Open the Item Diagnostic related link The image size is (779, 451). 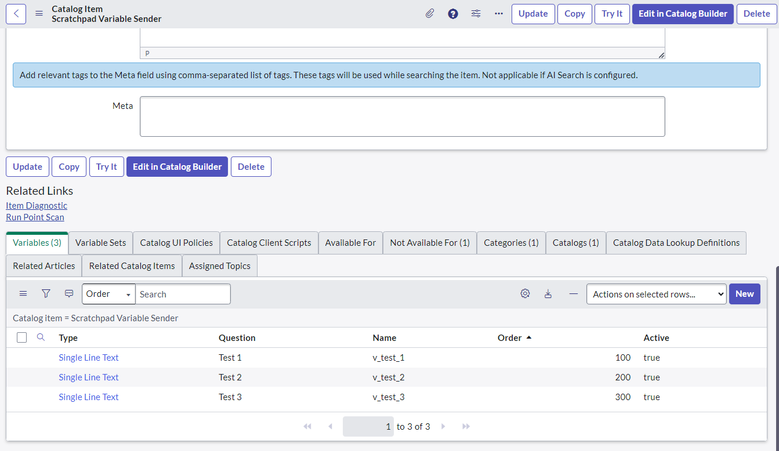point(36,205)
